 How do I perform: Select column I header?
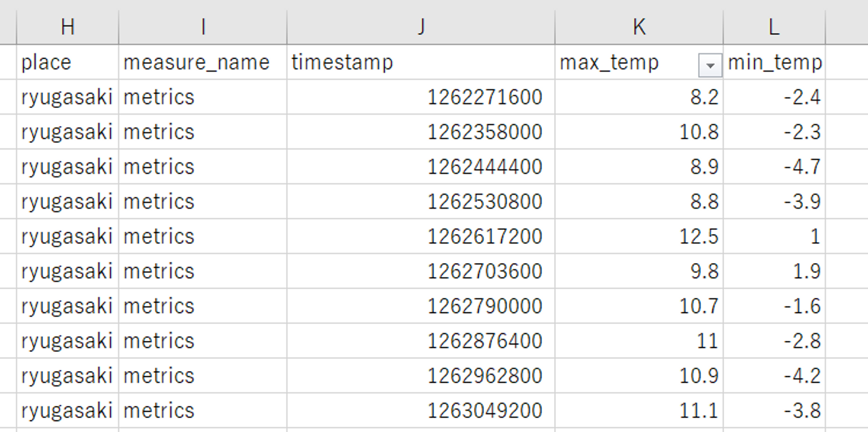pyautogui.click(x=203, y=27)
